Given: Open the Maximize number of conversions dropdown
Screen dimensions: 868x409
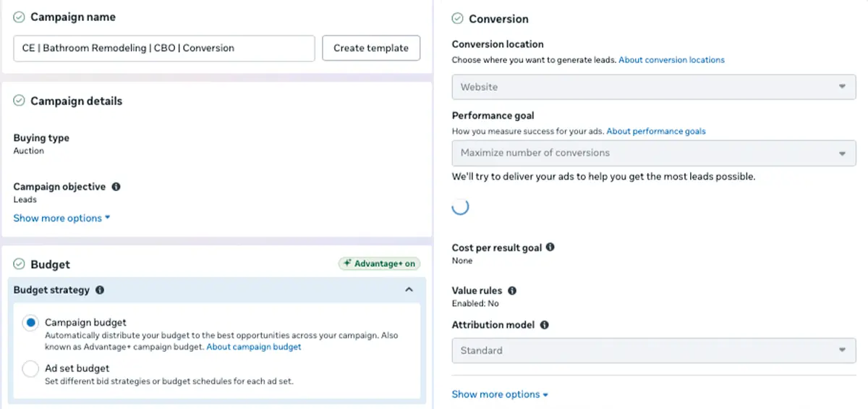Looking at the screenshot, I should point(653,153).
